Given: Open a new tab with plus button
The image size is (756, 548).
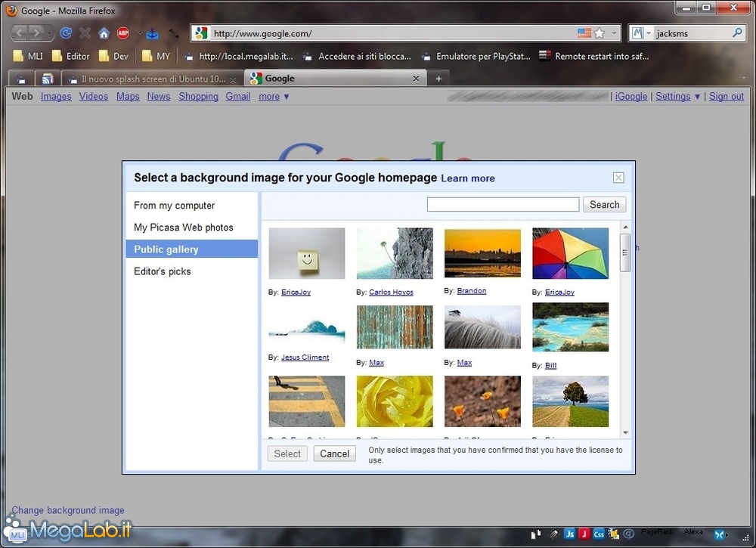Looking at the screenshot, I should (x=438, y=79).
